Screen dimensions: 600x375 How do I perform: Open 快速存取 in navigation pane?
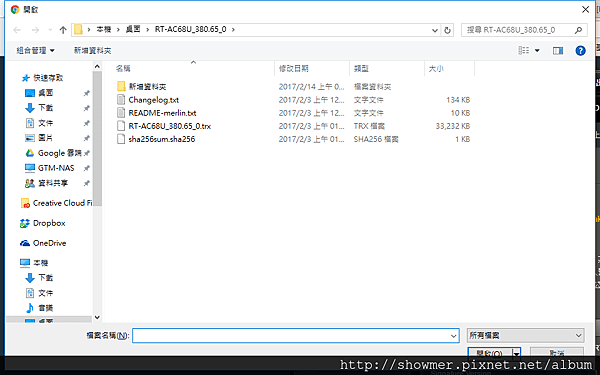click(48, 78)
